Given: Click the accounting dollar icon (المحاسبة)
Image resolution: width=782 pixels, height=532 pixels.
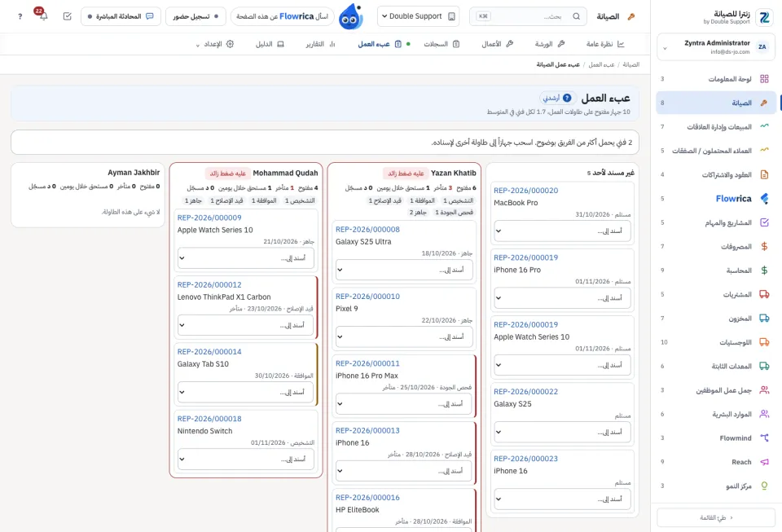Looking at the screenshot, I should pos(764,270).
